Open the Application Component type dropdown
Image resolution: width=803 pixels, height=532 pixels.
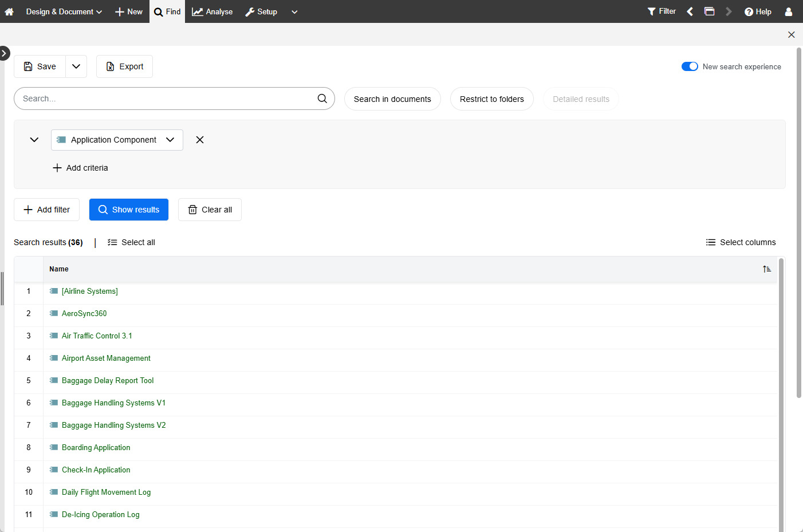170,140
